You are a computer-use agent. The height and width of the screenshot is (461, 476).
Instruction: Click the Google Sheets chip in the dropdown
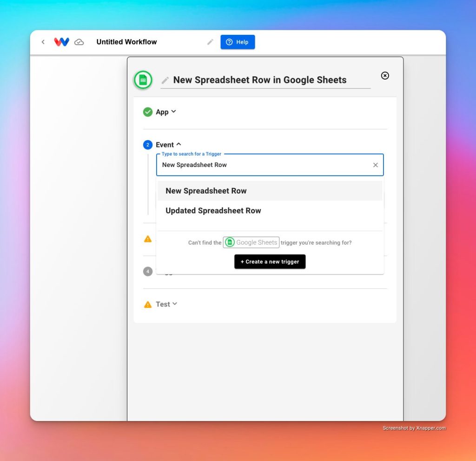point(251,242)
